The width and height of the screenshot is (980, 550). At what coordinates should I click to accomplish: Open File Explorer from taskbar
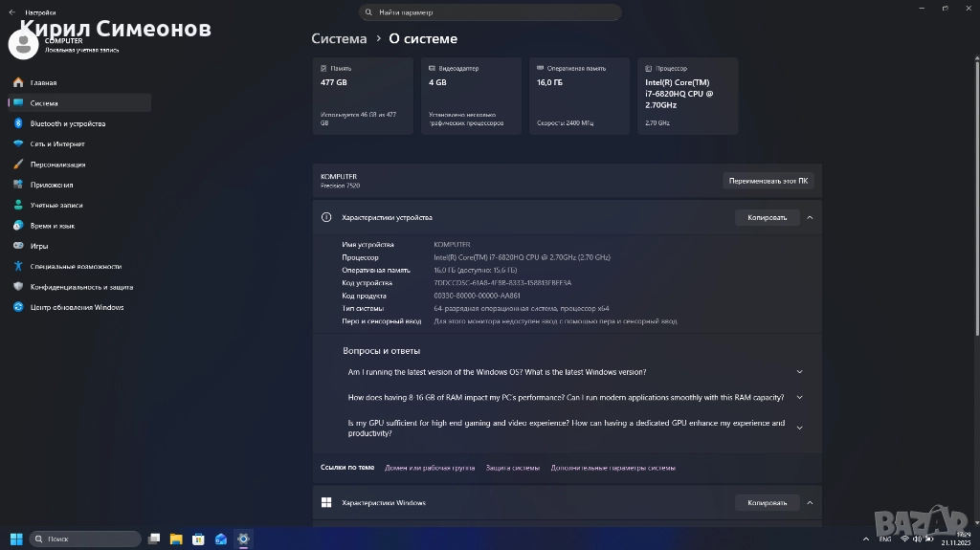(176, 539)
